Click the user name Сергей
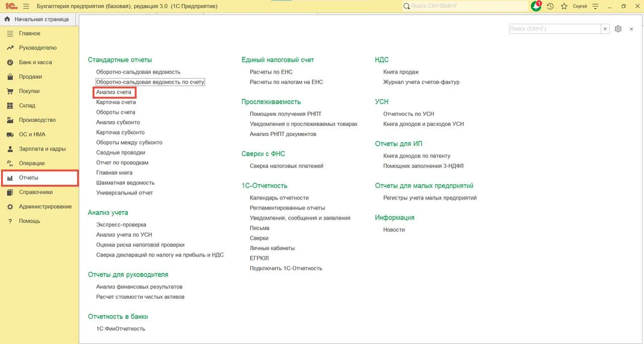Viewport: 644px width, 344px height. pyautogui.click(x=580, y=6)
